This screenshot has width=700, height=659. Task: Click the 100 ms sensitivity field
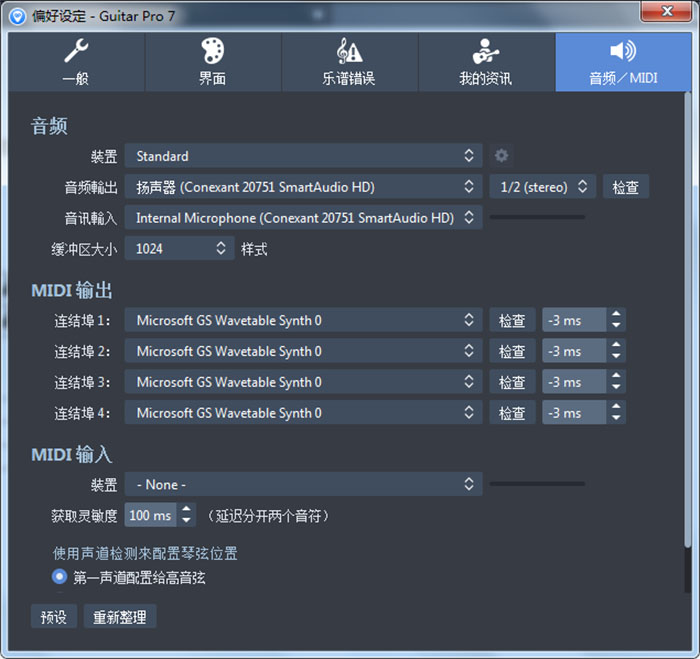tap(150, 515)
